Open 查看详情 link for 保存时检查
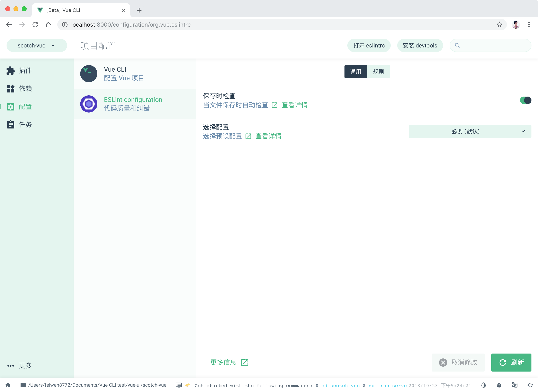Screen dimensions: 538x392 tap(294, 105)
